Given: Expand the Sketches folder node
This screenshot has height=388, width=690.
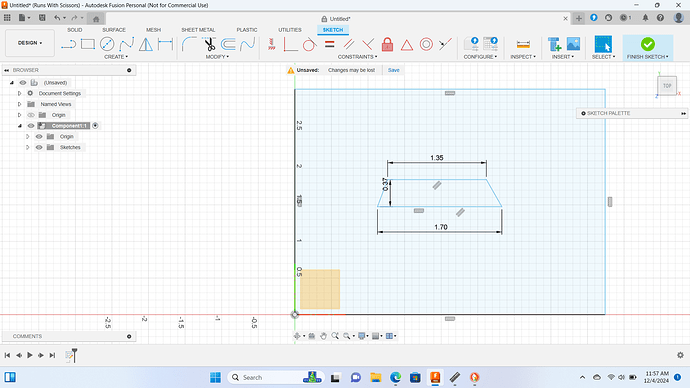Looking at the screenshot, I should tap(27, 147).
